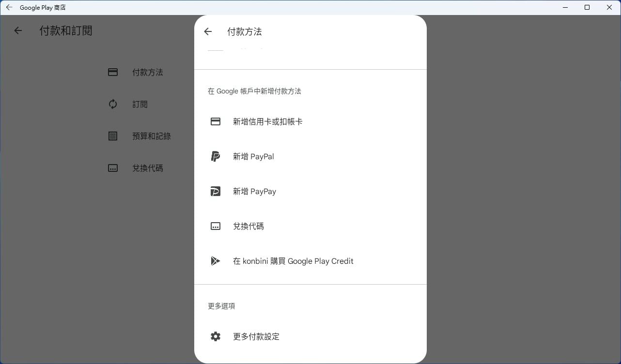Viewport: 621px width, 364px height.
Task: Open 更多付款設定
Action: [310, 336]
